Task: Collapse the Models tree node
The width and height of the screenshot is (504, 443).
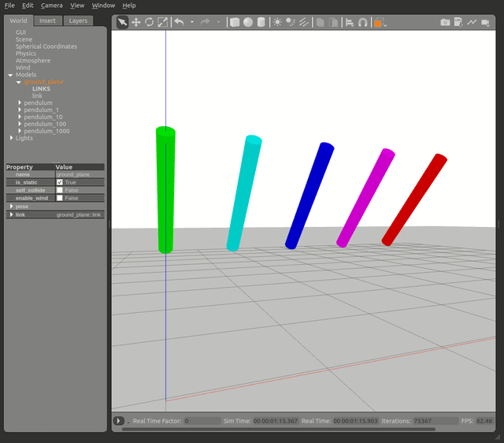Action: pos(10,75)
